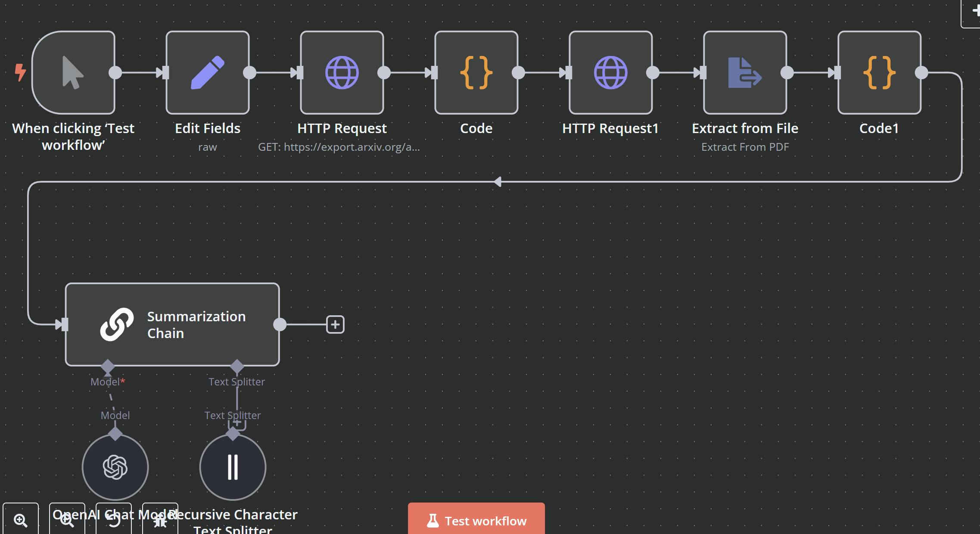This screenshot has width=980, height=534.
Task: Click the diamond connector atop OpenAI Chat Model
Action: click(115, 434)
